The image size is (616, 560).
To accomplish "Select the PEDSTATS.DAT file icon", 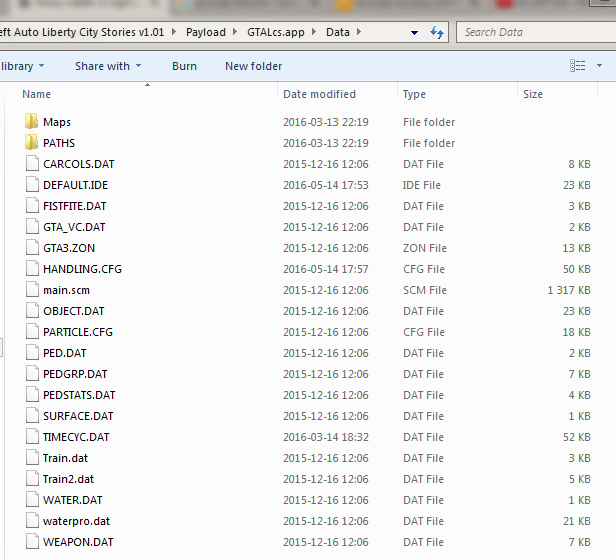I will click(32, 395).
